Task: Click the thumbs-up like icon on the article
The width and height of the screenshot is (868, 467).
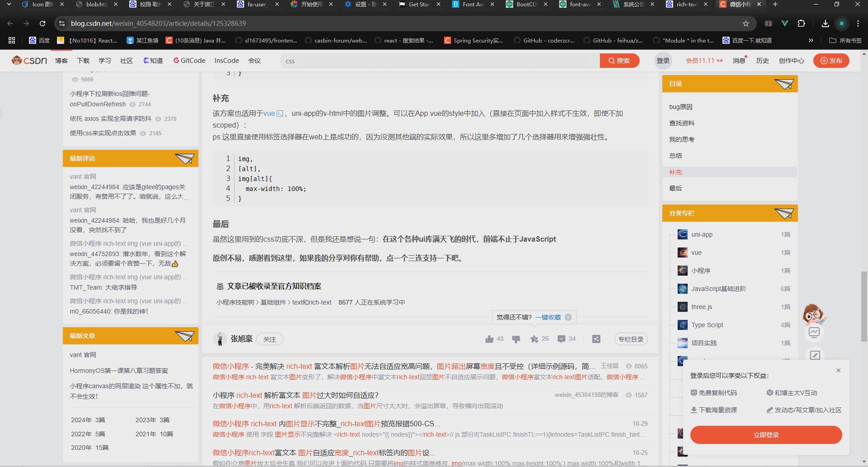Action: pyautogui.click(x=489, y=338)
